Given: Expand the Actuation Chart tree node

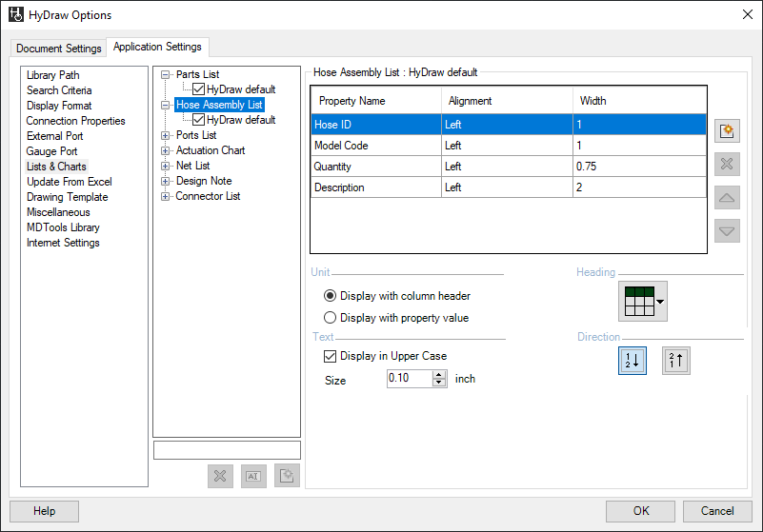Looking at the screenshot, I should [x=167, y=150].
